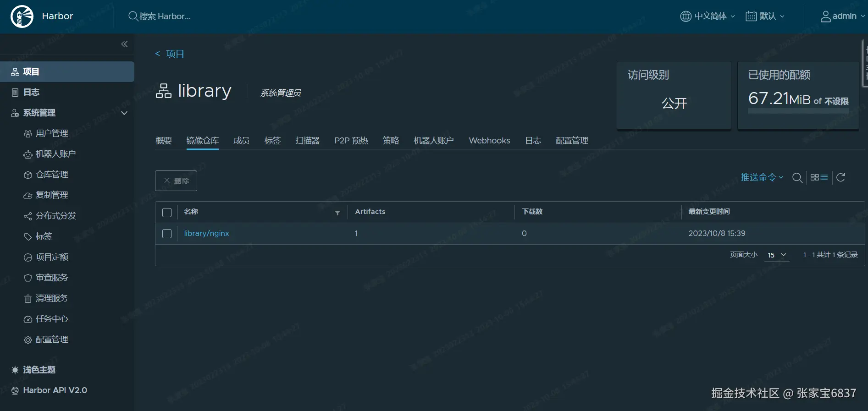Screen dimensions: 868x411
Task: Focus the 搜索 Harbor search field
Action: pyautogui.click(x=165, y=16)
